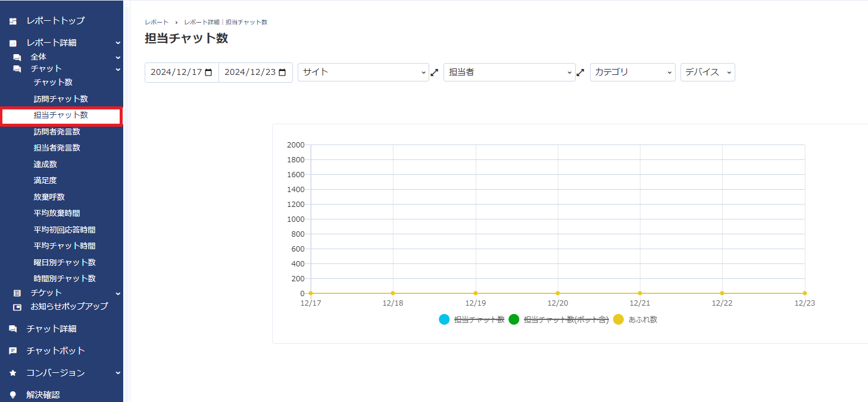Viewport: 868px width, 402px height.
Task: Expand the 全体 chevron
Action: 118,58
